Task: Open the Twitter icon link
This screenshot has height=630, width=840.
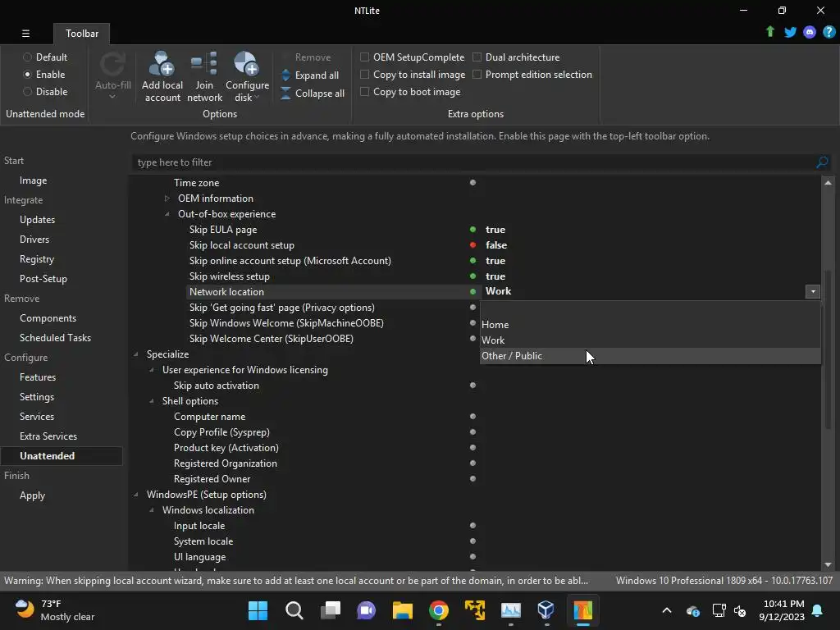Action: 790,32
